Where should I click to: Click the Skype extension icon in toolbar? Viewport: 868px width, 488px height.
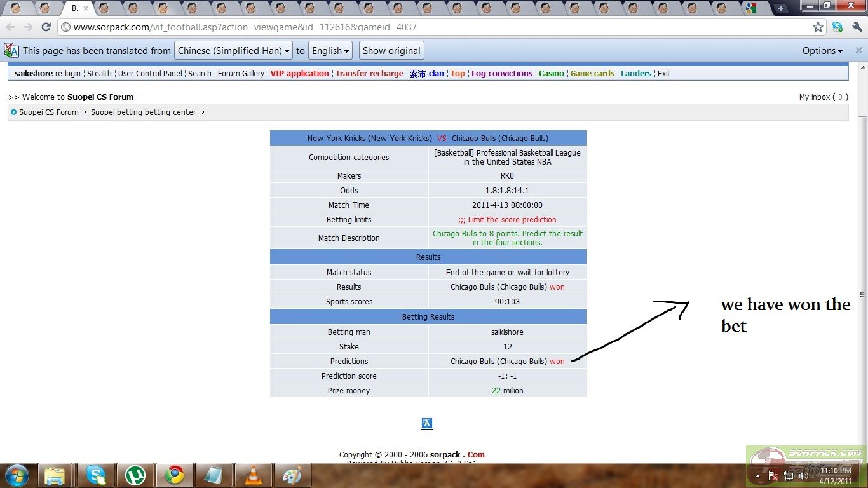[837, 27]
